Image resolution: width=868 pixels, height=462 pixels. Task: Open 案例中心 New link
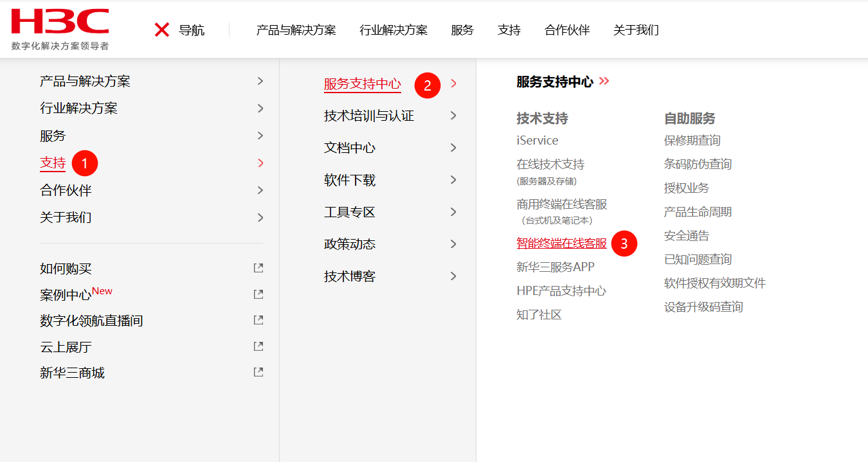tap(76, 294)
